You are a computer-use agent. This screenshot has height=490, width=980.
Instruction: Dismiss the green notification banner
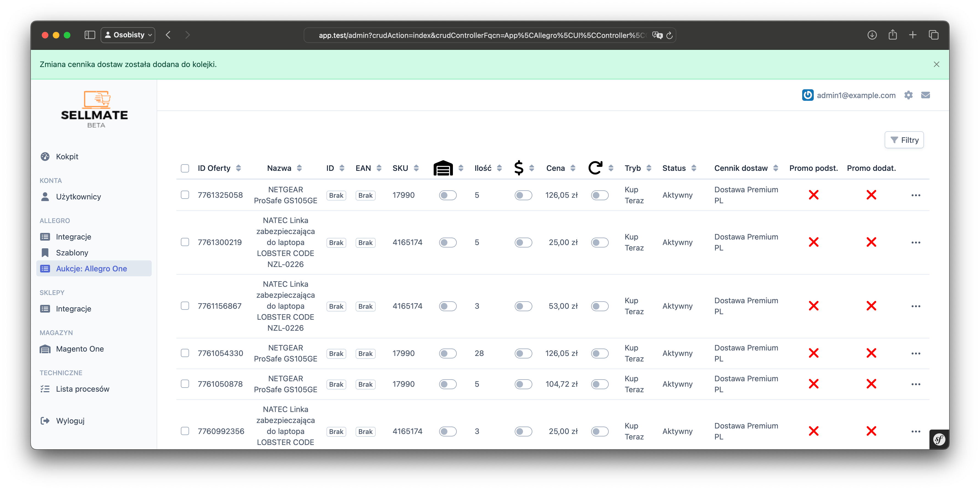coord(936,64)
